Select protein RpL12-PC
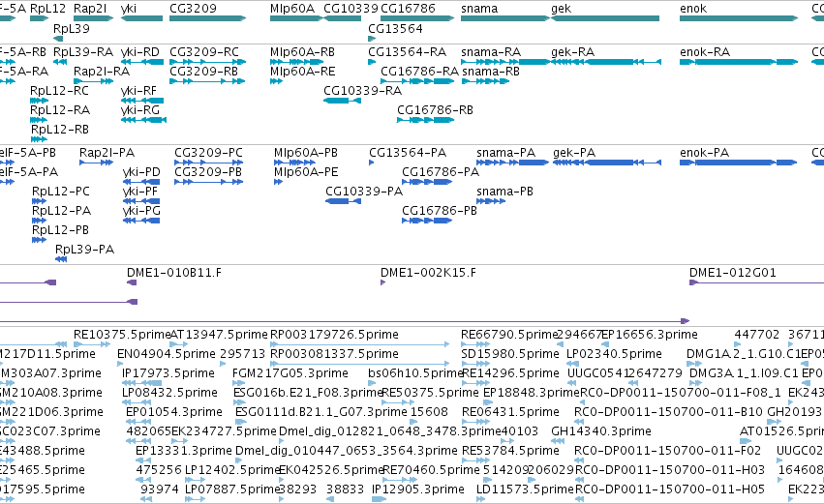824x504 pixels. point(61,192)
